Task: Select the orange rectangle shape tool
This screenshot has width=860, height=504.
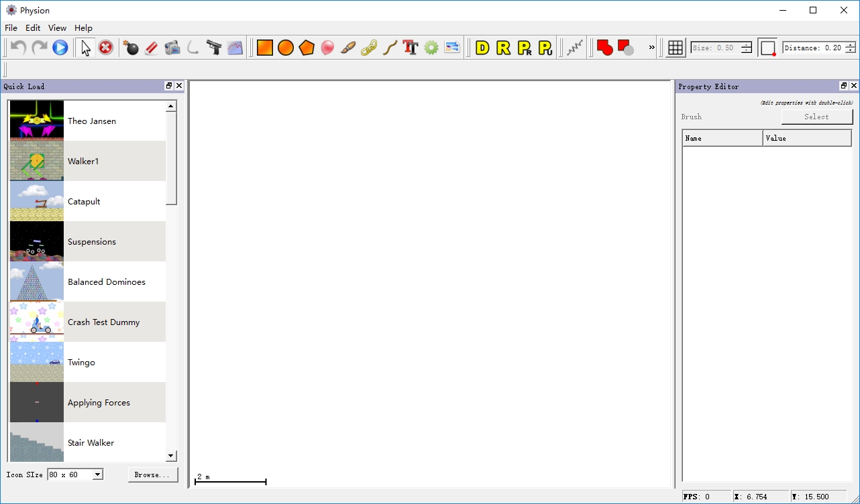Action: click(265, 48)
